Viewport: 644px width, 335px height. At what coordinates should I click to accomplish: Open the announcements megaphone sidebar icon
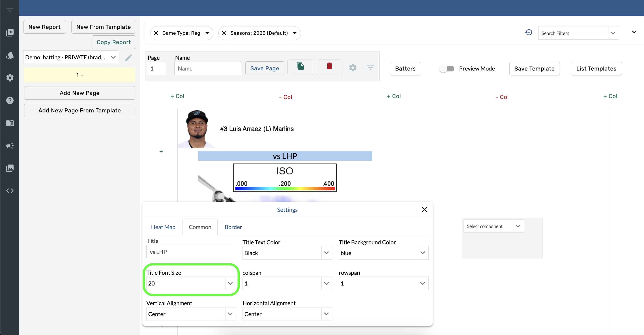(x=10, y=146)
